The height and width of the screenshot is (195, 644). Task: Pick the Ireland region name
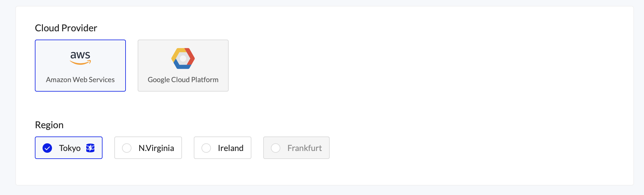231,148
